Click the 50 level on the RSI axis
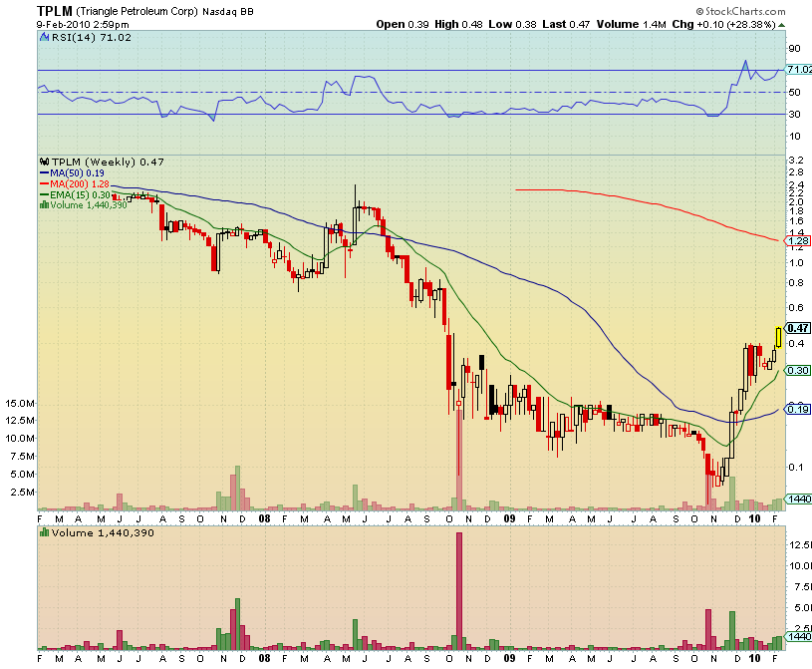This screenshot has width=812, height=669. tap(794, 93)
